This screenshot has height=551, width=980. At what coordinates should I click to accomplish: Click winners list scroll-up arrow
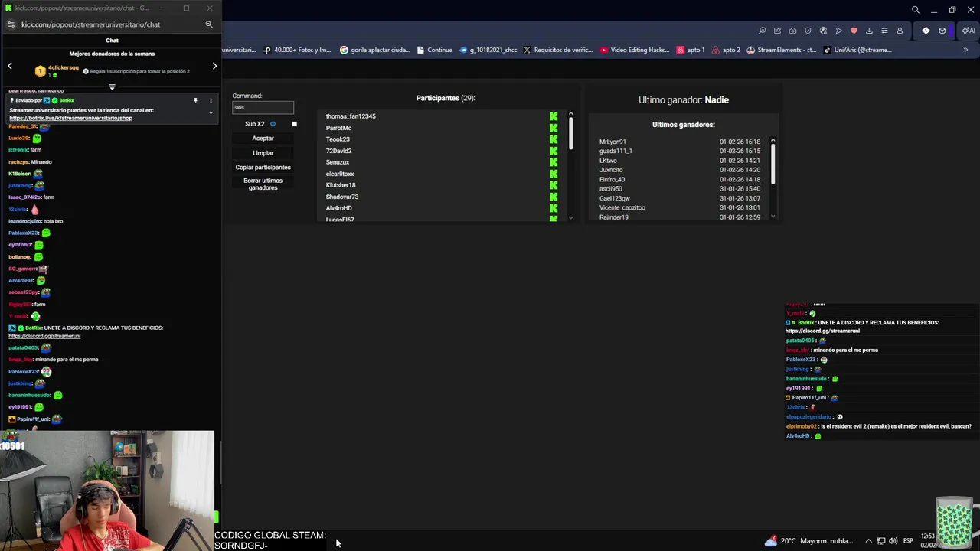pos(773,140)
